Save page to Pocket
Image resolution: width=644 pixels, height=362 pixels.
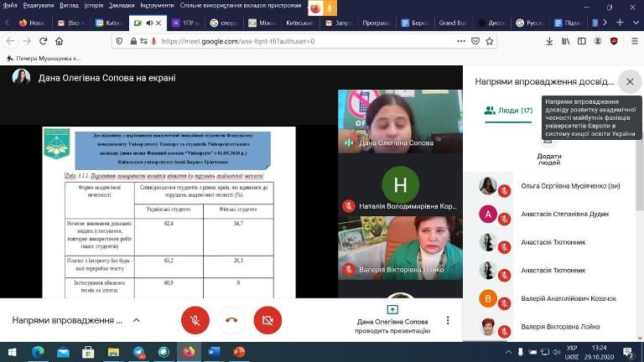(475, 41)
